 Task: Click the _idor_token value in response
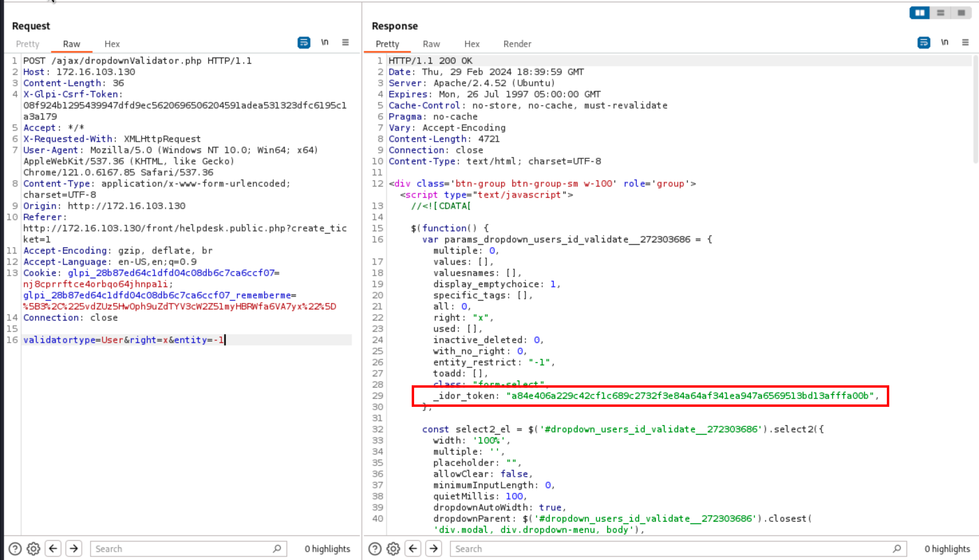click(x=690, y=396)
